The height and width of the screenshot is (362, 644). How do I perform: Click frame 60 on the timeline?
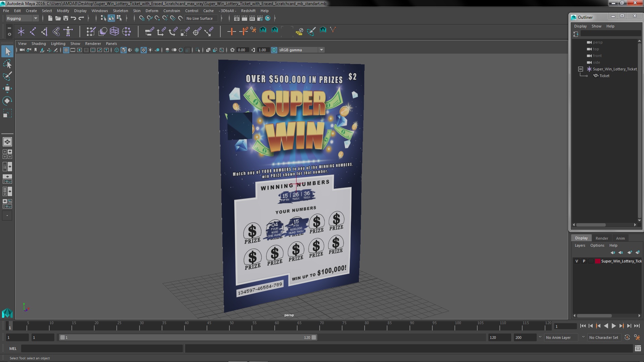pyautogui.click(x=277, y=326)
